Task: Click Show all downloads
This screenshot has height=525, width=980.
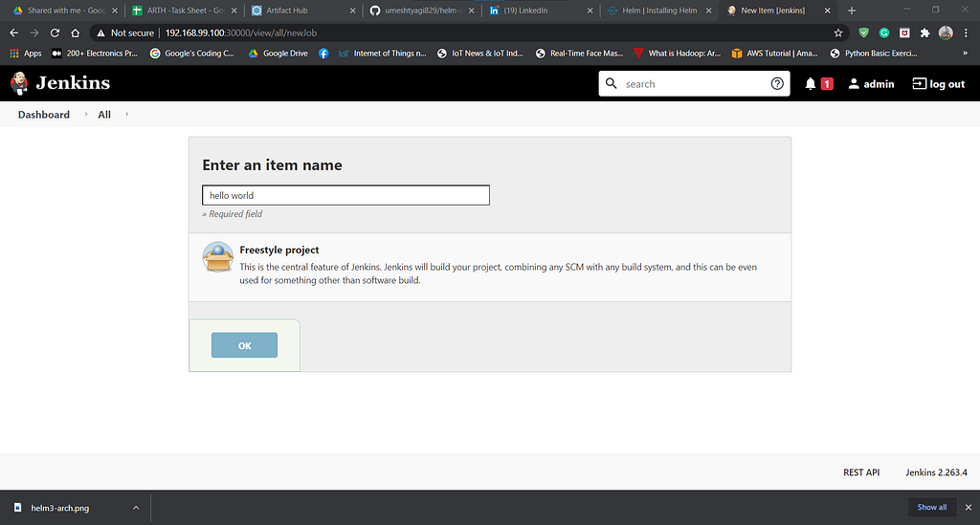Action: coord(932,507)
